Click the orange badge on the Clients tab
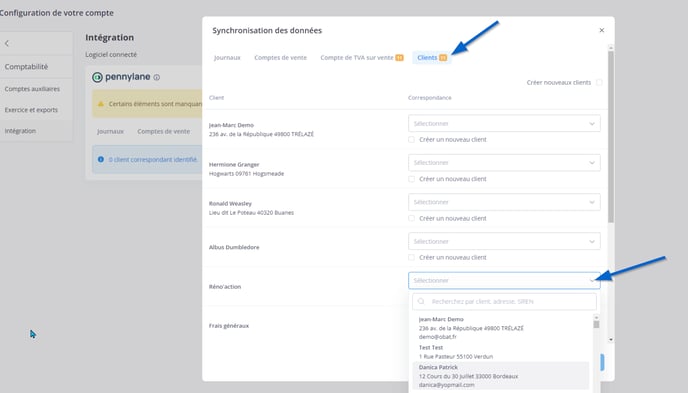Image resolution: width=688 pixels, height=393 pixels. coord(443,57)
